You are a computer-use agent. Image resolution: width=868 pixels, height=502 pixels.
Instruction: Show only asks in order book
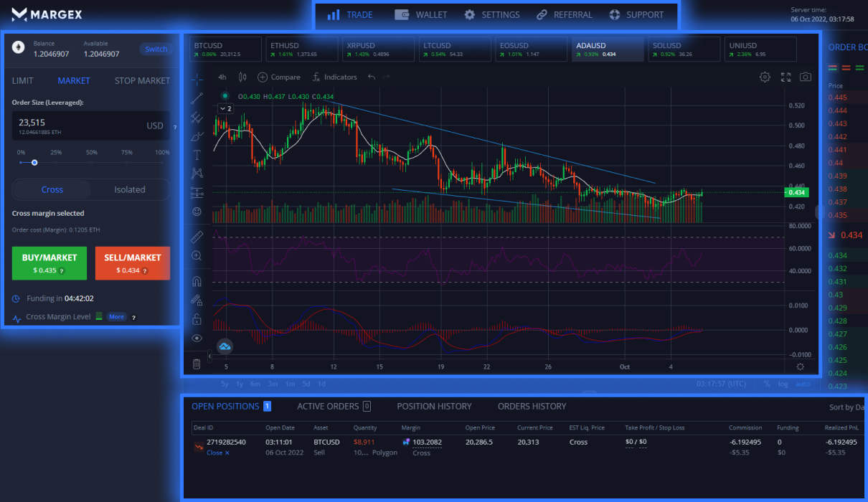(846, 67)
